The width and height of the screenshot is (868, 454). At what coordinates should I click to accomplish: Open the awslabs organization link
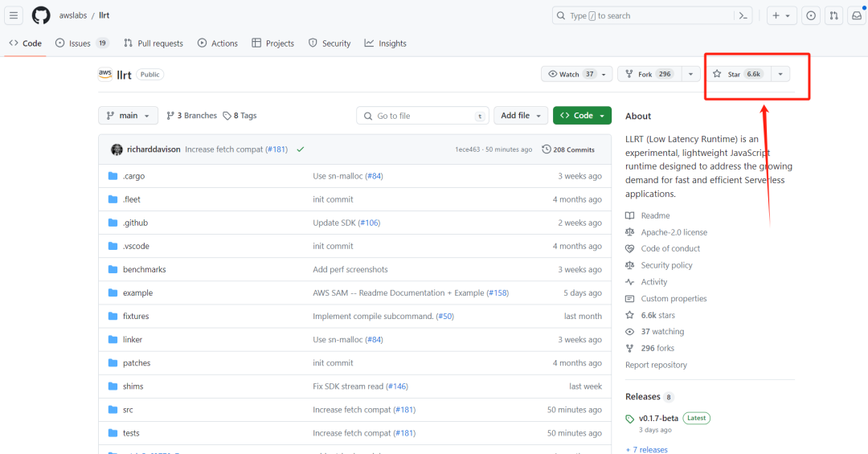tap(73, 15)
